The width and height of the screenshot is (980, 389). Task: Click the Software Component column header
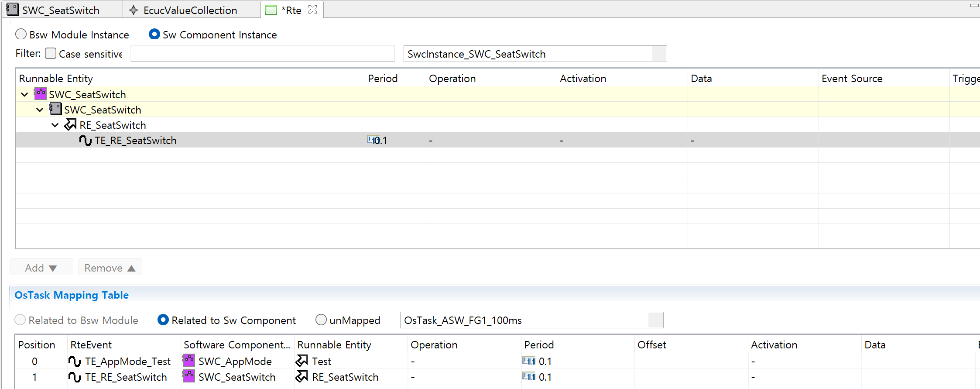click(237, 345)
